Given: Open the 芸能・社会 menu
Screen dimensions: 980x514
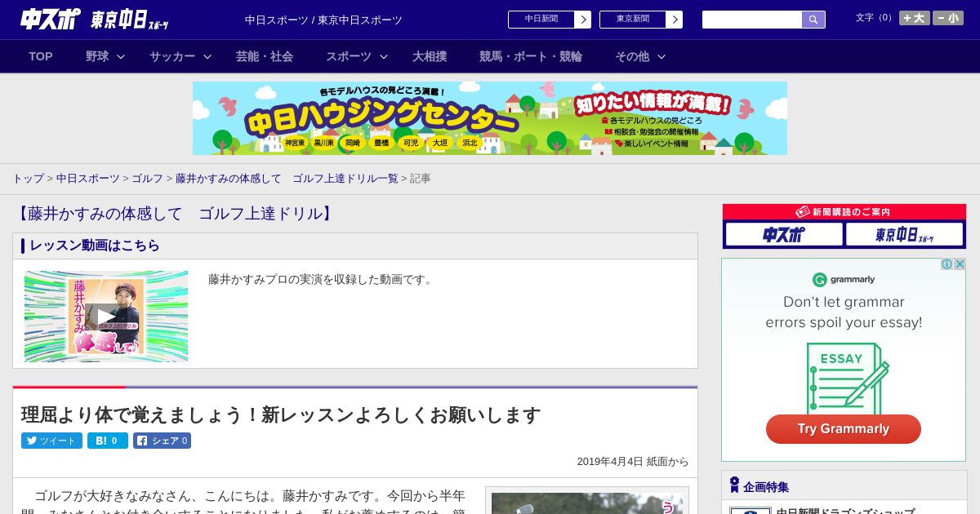Looking at the screenshot, I should click(x=265, y=56).
